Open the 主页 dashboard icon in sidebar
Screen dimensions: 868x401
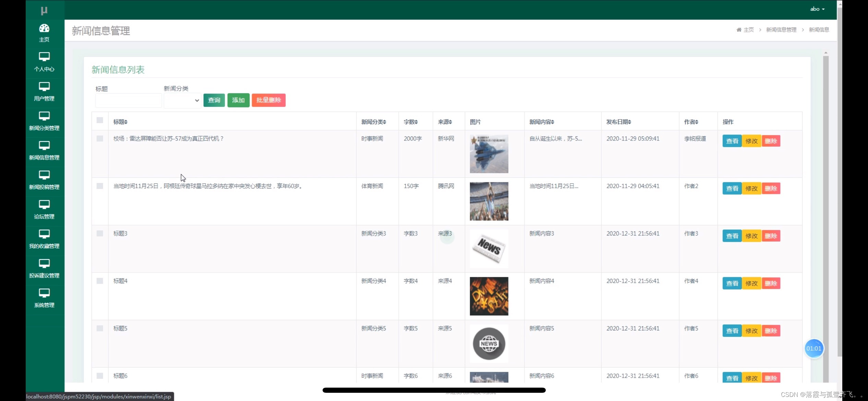(x=44, y=28)
